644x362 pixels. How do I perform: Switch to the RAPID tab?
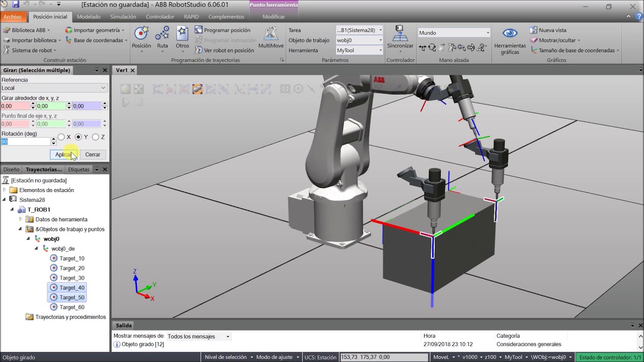pos(191,17)
